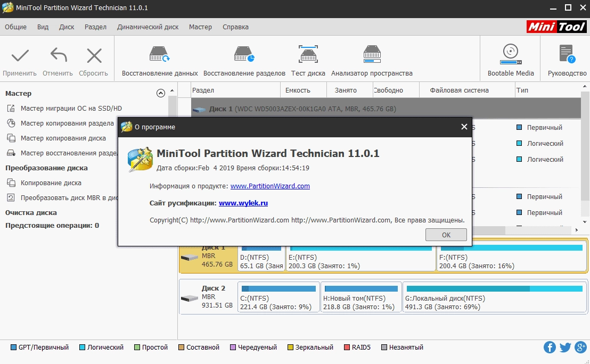Sort by the Занято column header
This screenshot has width=590, height=364.
coord(349,90)
